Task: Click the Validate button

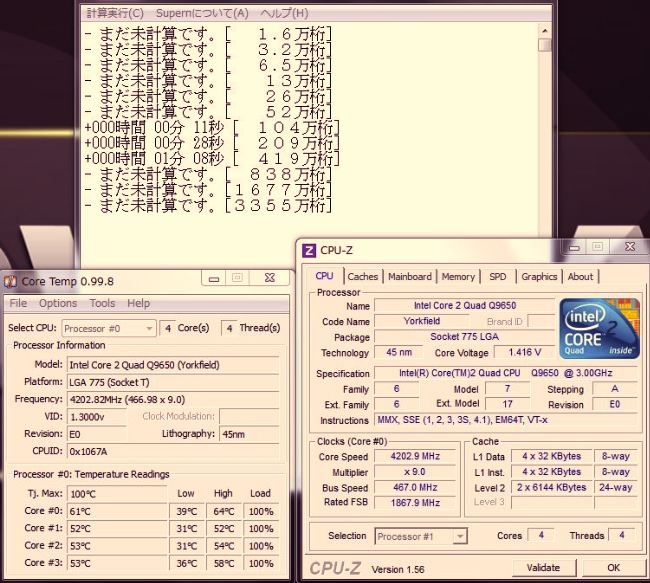Action: (543, 567)
